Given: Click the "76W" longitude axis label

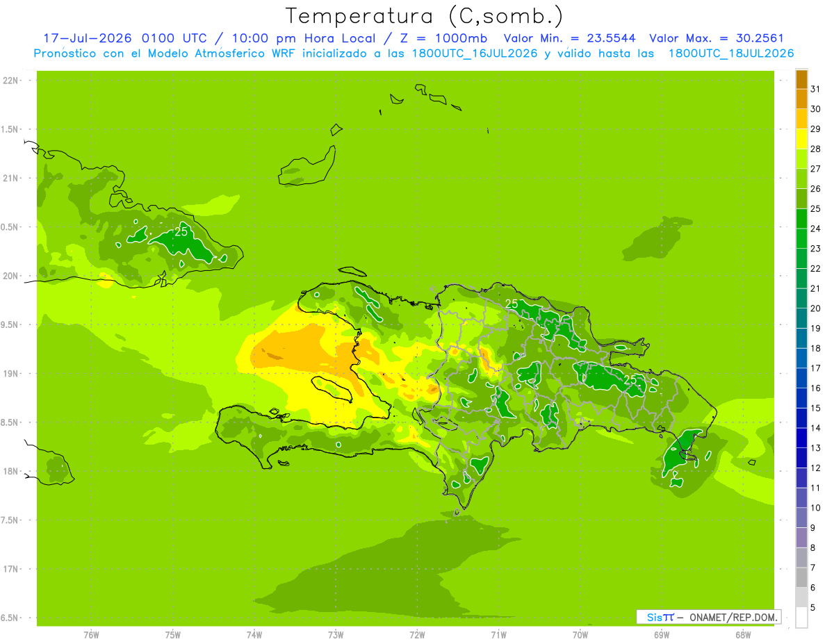Looking at the screenshot, I should pyautogui.click(x=91, y=635).
